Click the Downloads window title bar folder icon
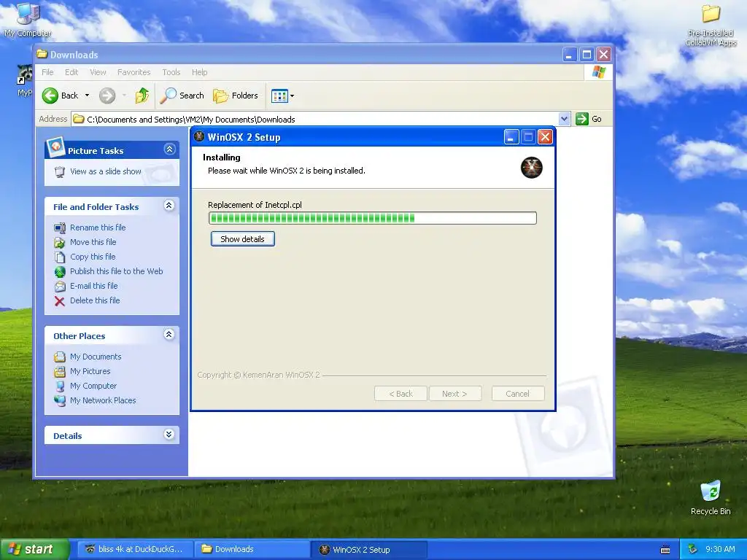The image size is (747, 560). (x=42, y=54)
